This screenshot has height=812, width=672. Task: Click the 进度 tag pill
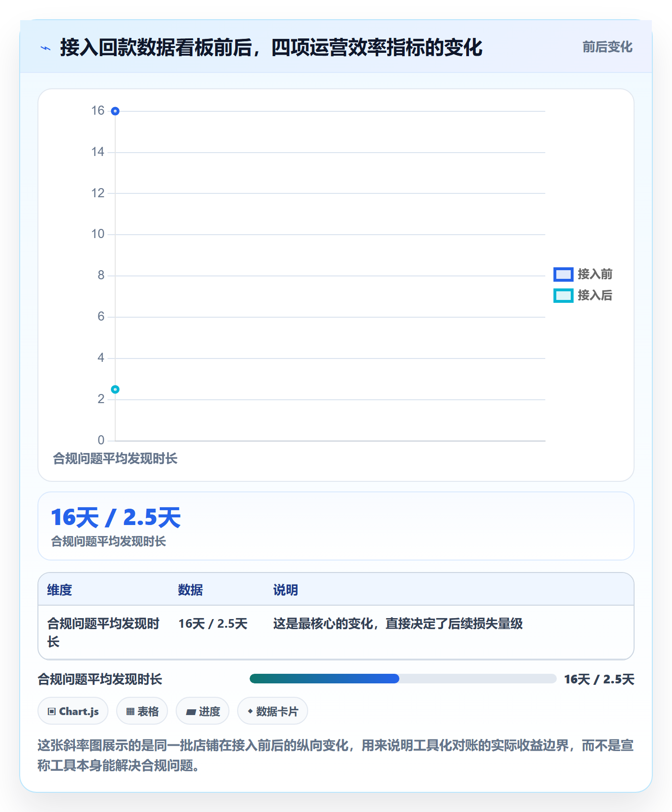[x=203, y=711]
